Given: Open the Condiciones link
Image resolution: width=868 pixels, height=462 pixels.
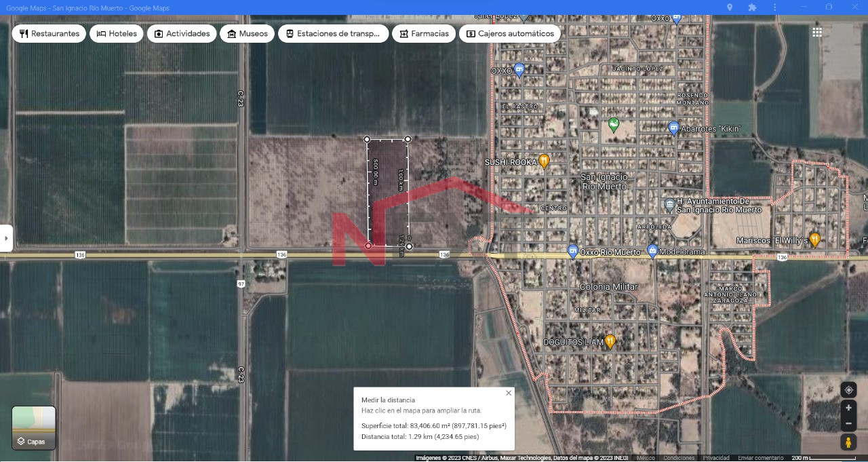Looking at the screenshot, I should click(679, 458).
